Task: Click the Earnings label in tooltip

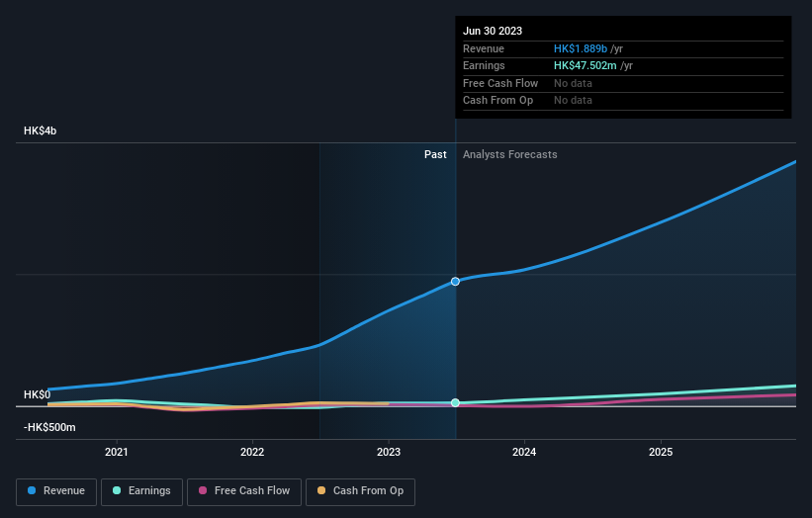Action: [x=484, y=65]
